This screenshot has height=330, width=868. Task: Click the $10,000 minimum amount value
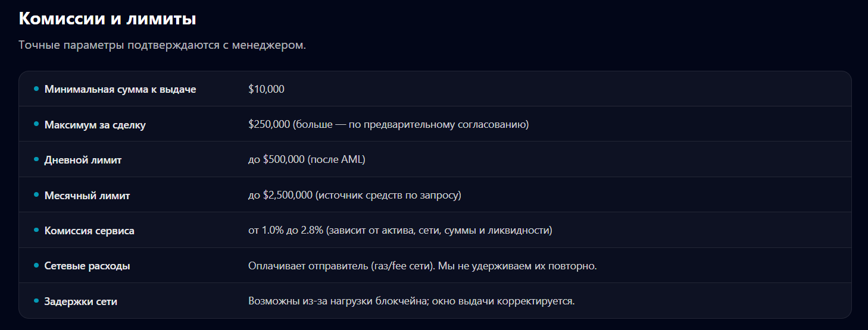point(266,90)
